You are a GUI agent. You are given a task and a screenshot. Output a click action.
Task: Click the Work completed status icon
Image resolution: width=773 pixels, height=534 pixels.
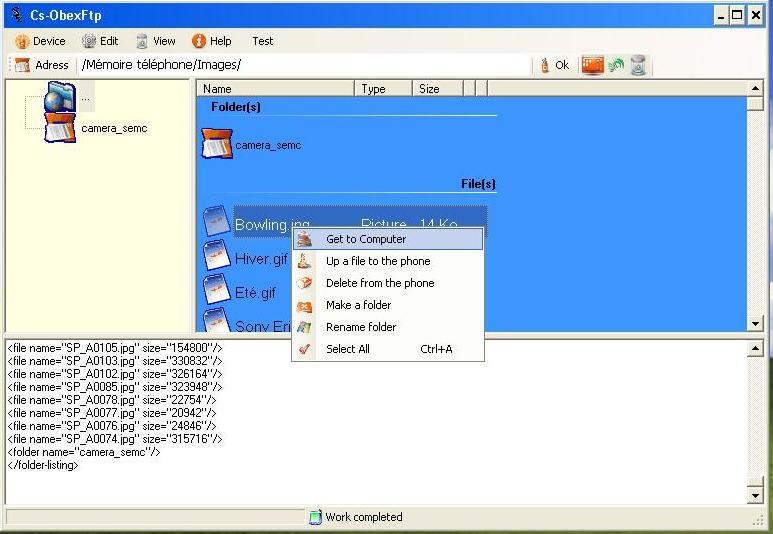pyautogui.click(x=316, y=517)
